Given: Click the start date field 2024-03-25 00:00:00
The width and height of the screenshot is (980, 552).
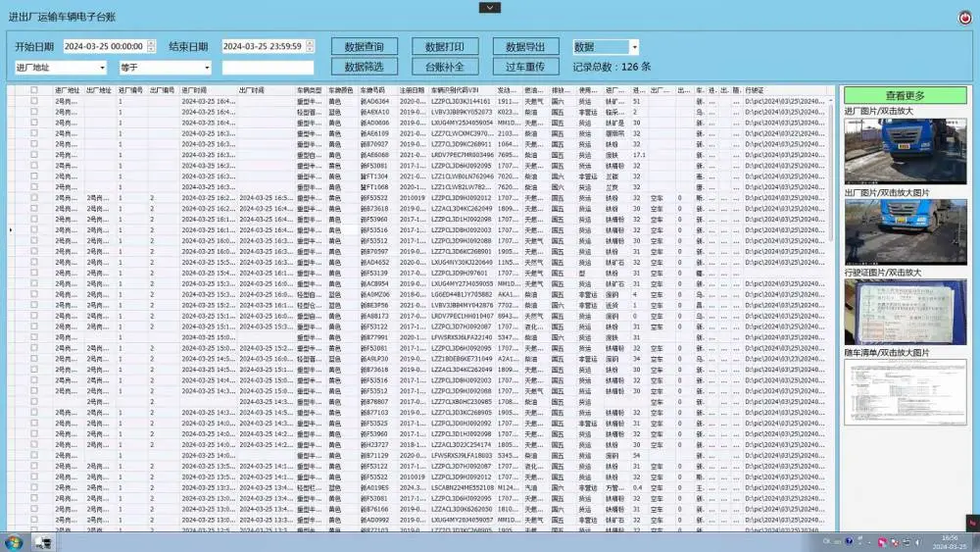Looking at the screenshot, I should pyautogui.click(x=105, y=46).
